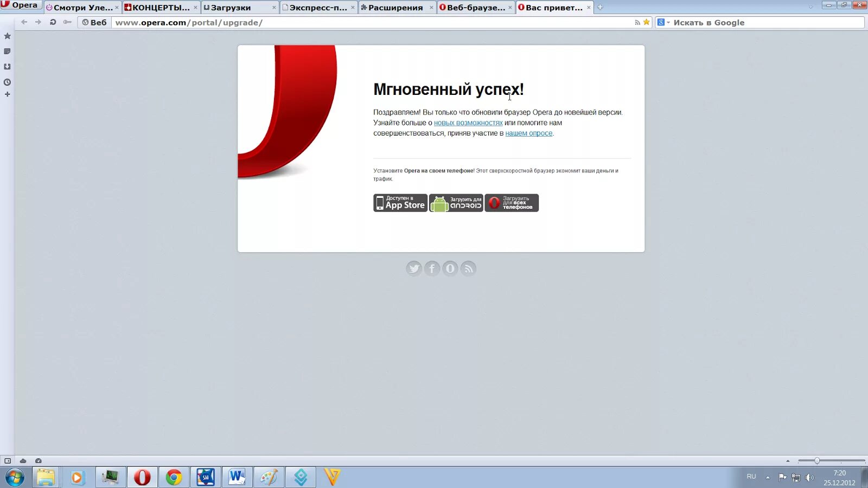Focus the address bar with opera.com URL
868x488 pixels.
[x=372, y=22]
